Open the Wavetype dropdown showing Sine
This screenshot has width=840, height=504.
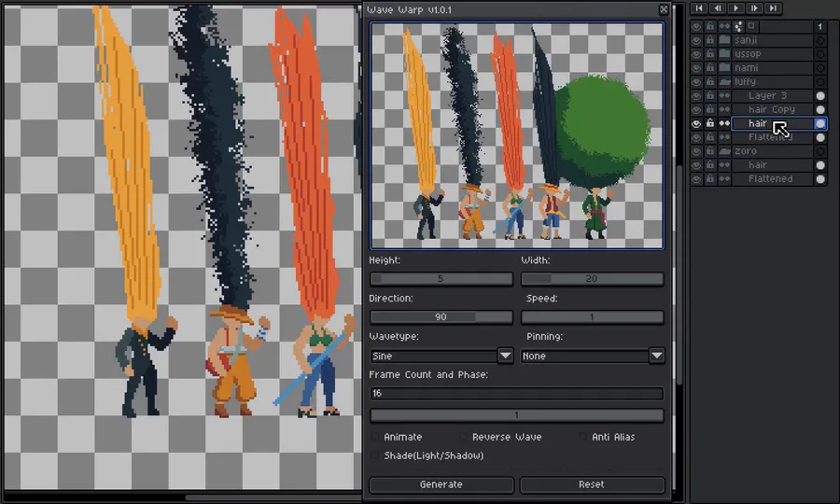441,356
